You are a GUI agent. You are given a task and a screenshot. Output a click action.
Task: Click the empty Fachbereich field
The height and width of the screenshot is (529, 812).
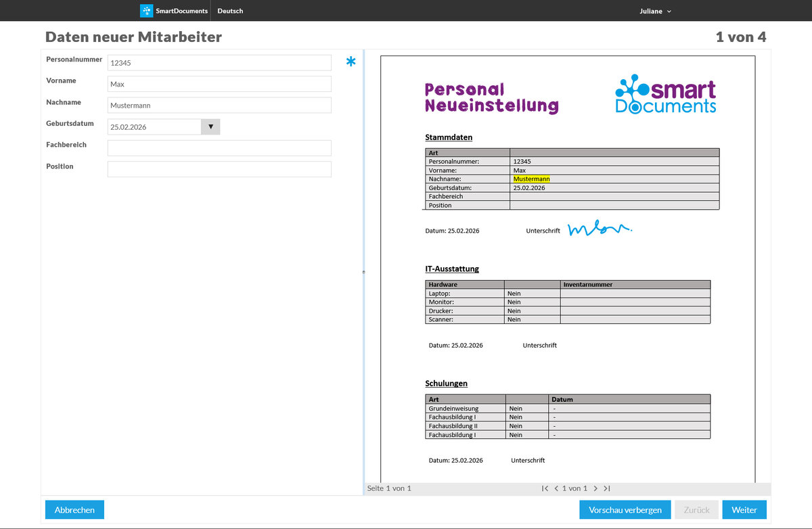pyautogui.click(x=219, y=148)
